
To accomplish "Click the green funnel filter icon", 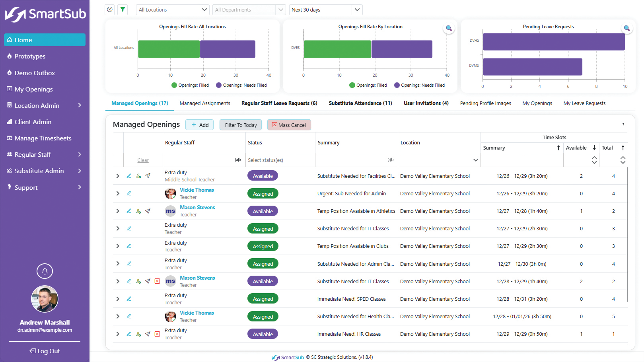I will pos(123,10).
